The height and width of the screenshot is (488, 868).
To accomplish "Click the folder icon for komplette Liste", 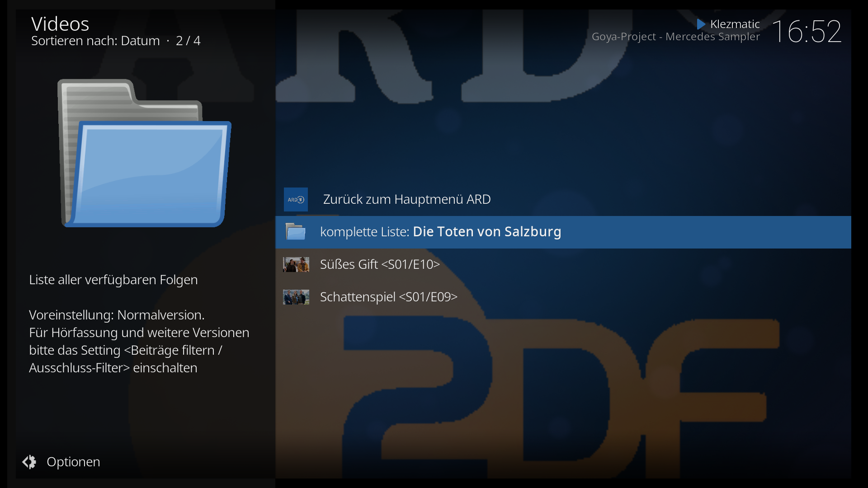I will pos(296,232).
